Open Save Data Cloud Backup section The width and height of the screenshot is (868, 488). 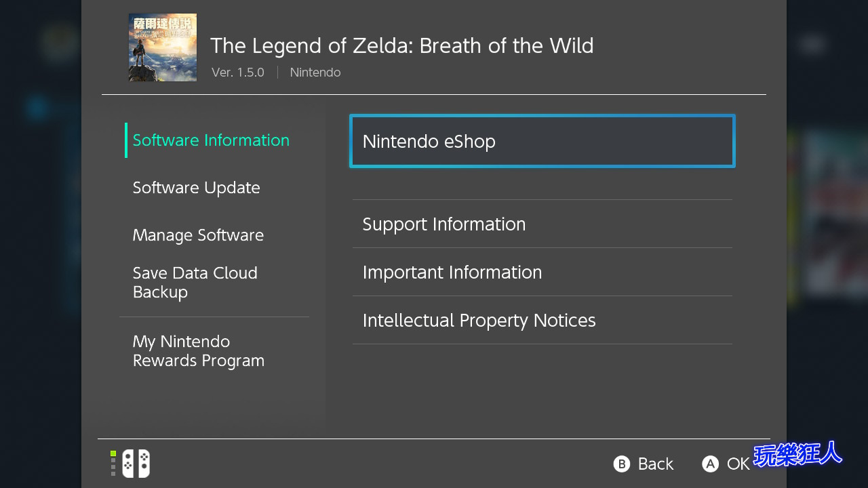click(195, 283)
